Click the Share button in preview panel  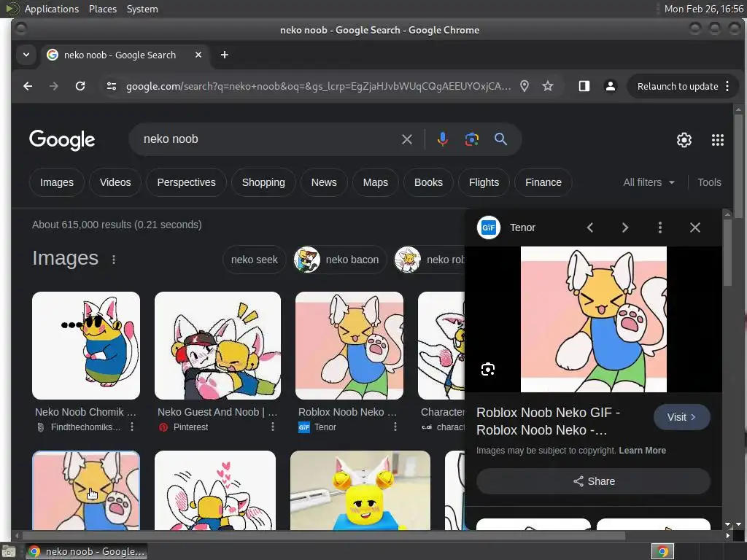coord(594,481)
